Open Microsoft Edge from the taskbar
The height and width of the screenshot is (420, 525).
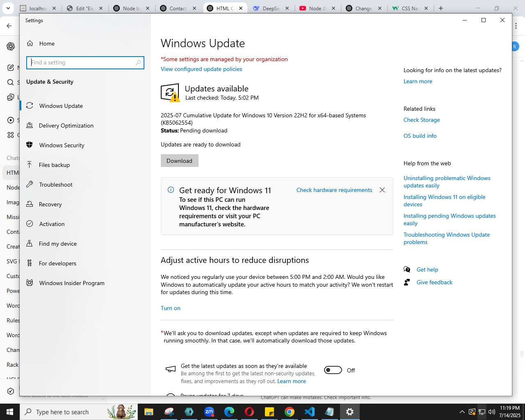(229, 412)
